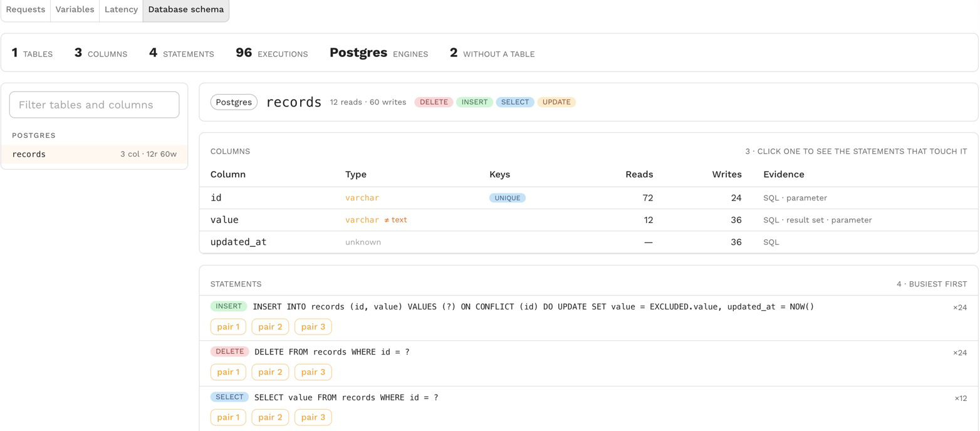Image resolution: width=980 pixels, height=431 pixels.
Task: Click the red DELETE statement badge
Action: coord(229,351)
